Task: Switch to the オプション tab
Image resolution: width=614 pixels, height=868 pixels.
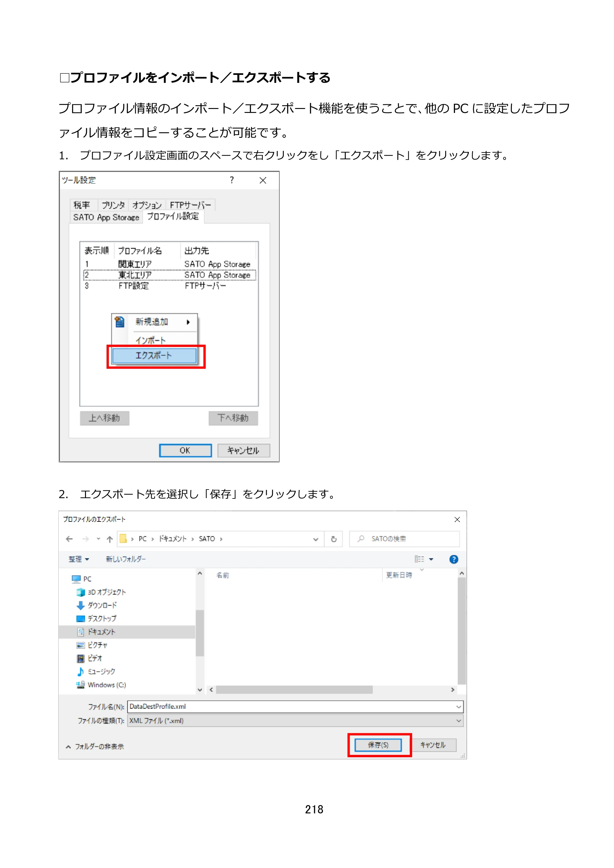Action: (x=147, y=205)
